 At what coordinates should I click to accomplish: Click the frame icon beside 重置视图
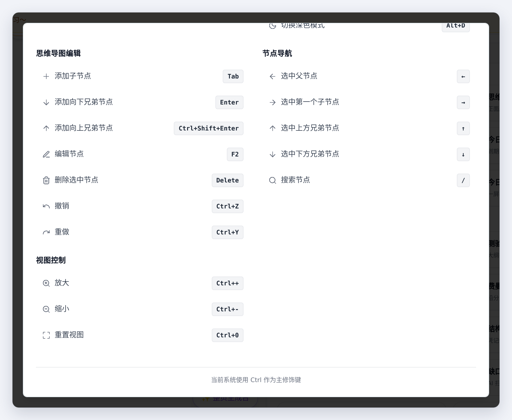[x=46, y=335]
